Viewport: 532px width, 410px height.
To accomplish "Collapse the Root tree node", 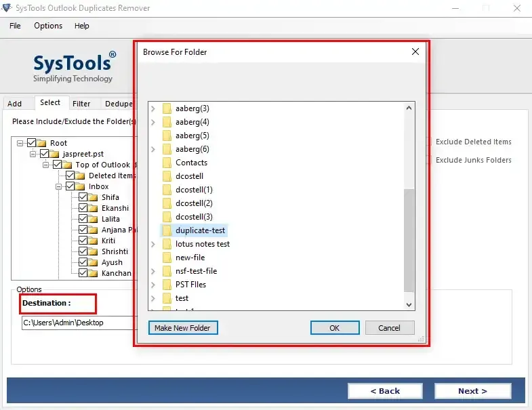I will [x=20, y=143].
